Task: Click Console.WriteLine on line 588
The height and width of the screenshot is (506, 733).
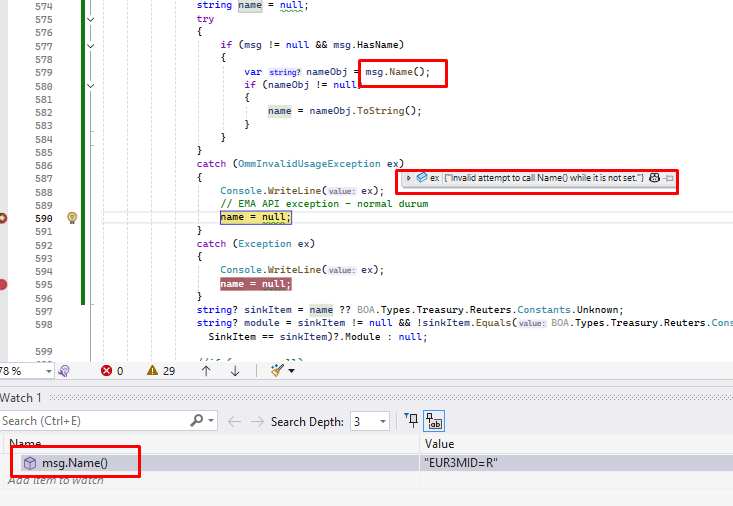Action: click(271, 191)
